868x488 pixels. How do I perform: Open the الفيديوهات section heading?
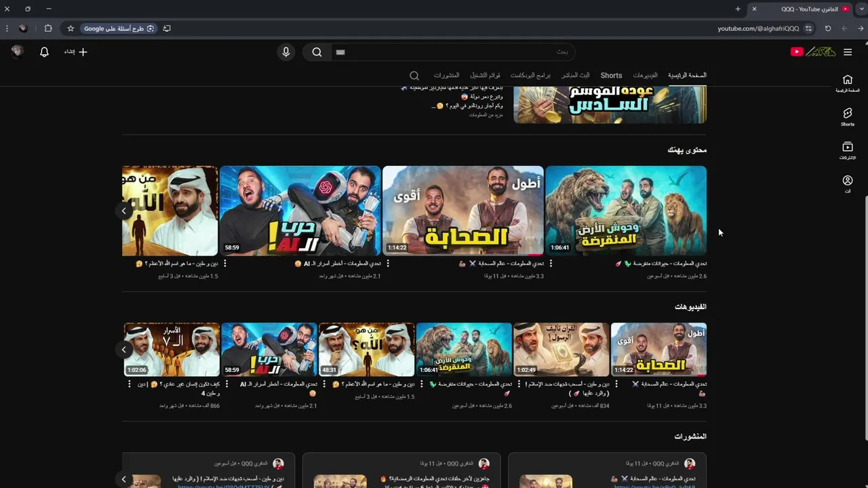pyautogui.click(x=690, y=307)
